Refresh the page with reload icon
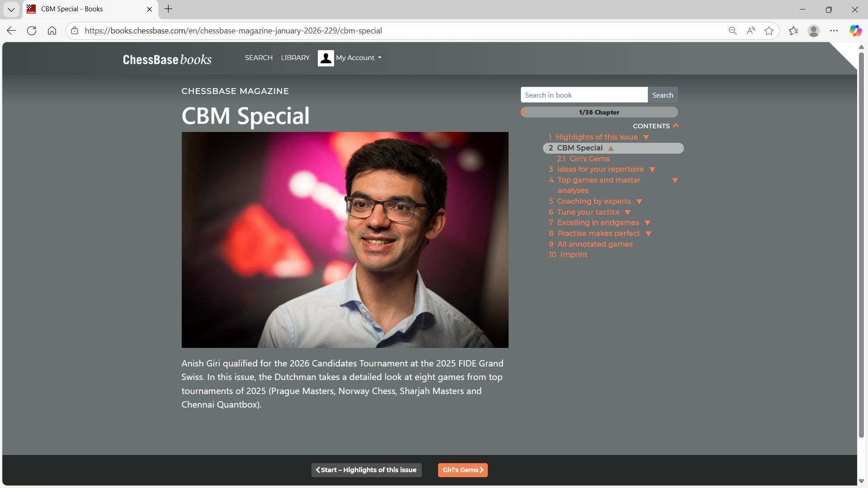This screenshot has height=488, width=868. pyautogui.click(x=32, y=31)
